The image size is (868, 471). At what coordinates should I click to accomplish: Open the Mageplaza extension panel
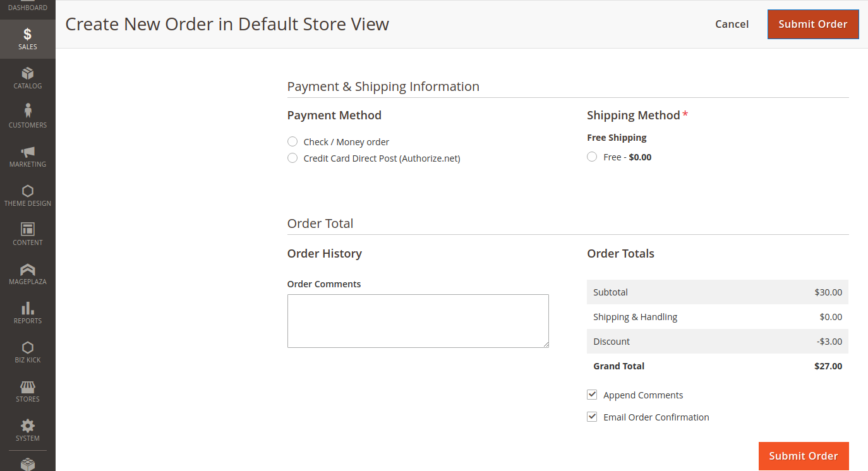27,273
